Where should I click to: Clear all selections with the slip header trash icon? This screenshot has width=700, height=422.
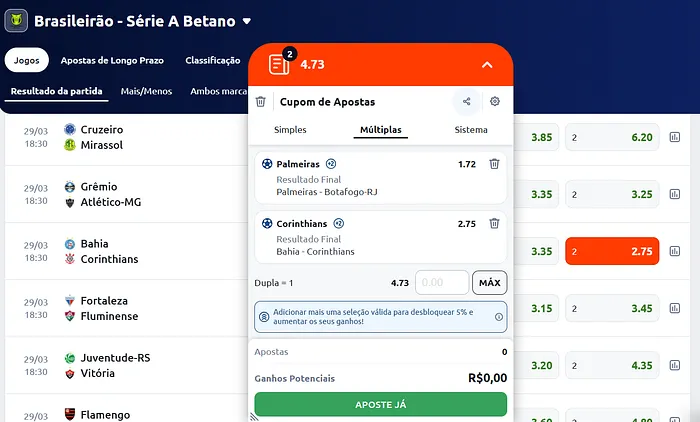click(x=261, y=102)
